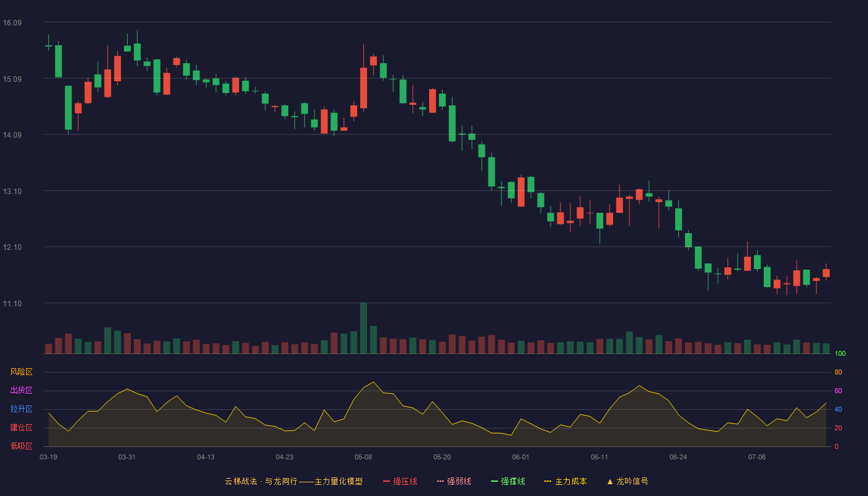Click the magenta 60 indicator scale value

[838, 391]
